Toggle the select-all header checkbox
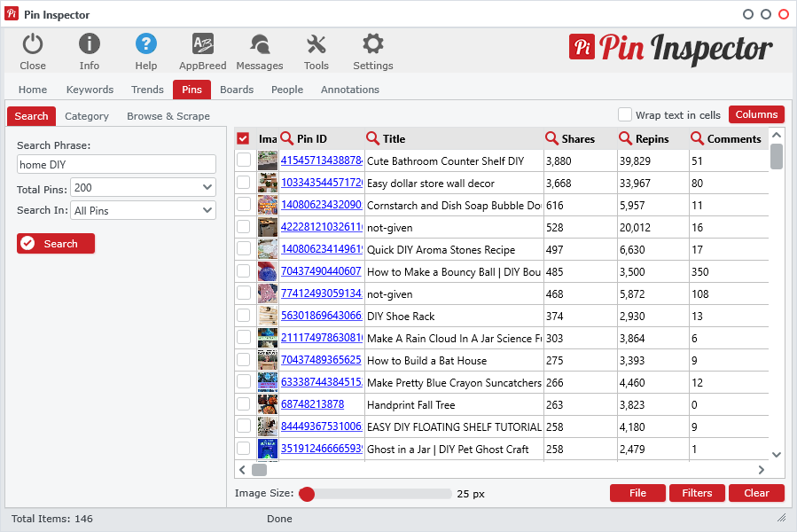Screen dimensions: 797x532 (243, 138)
